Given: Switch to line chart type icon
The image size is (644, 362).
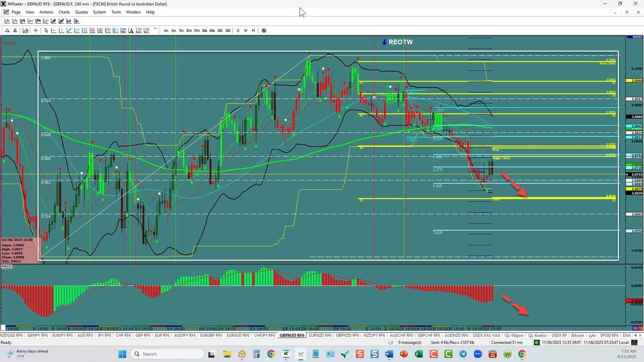Looking at the screenshot, I should tap(30, 21).
